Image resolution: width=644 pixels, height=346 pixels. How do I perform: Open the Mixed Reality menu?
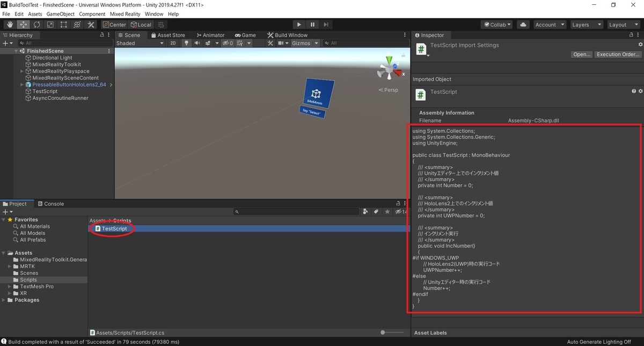125,14
